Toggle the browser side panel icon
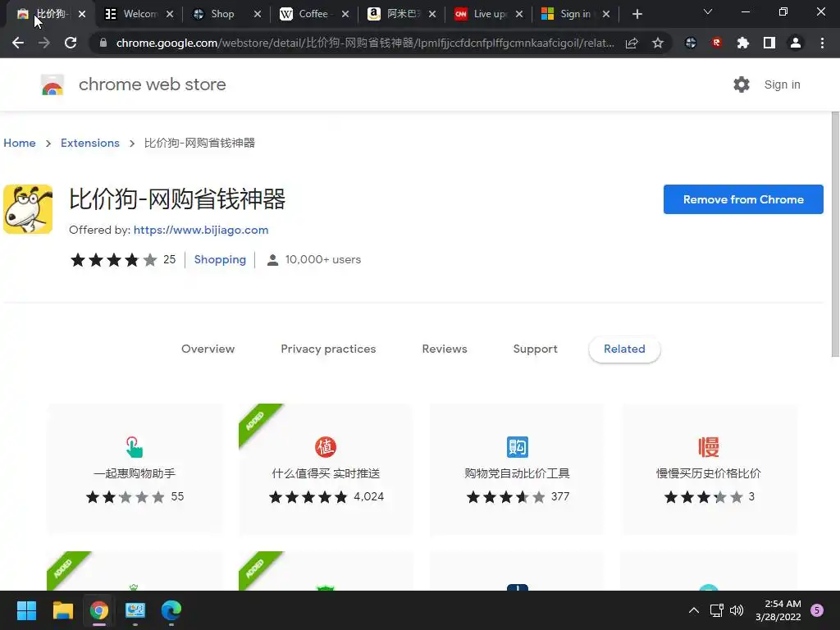 769,43
